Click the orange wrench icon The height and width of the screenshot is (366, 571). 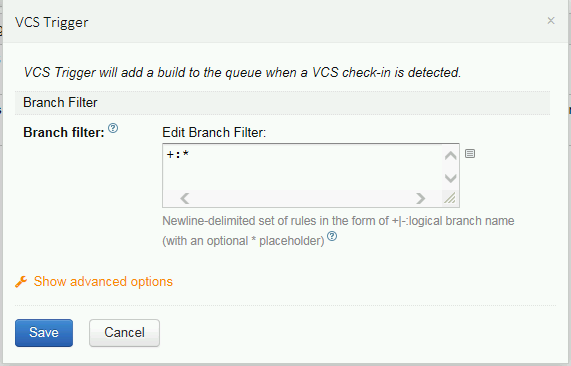pyautogui.click(x=21, y=282)
